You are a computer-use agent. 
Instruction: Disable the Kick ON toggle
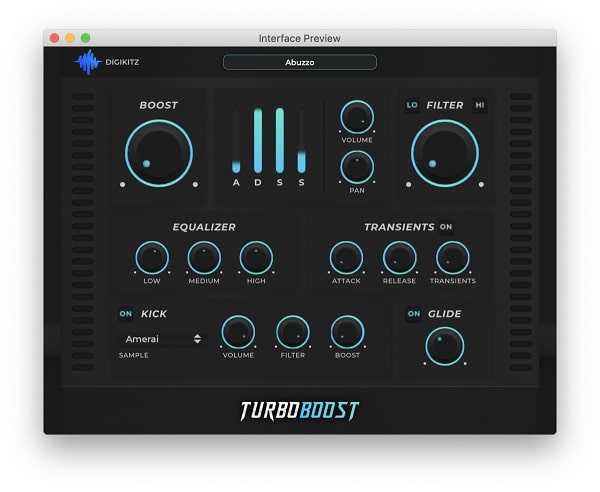pyautogui.click(x=125, y=314)
